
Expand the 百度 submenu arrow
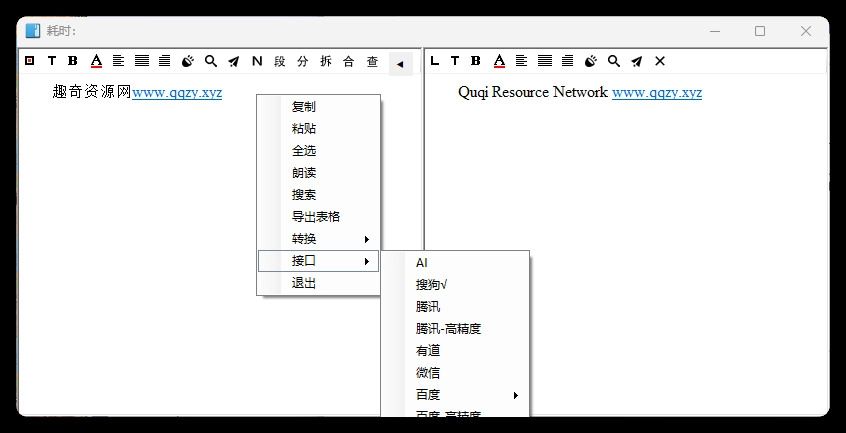(516, 395)
